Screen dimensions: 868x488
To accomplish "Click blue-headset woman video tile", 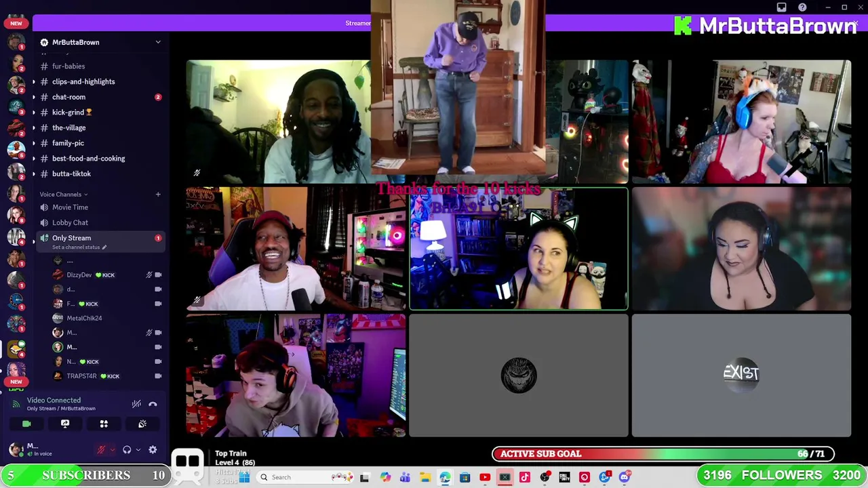I will pyautogui.click(x=741, y=122).
